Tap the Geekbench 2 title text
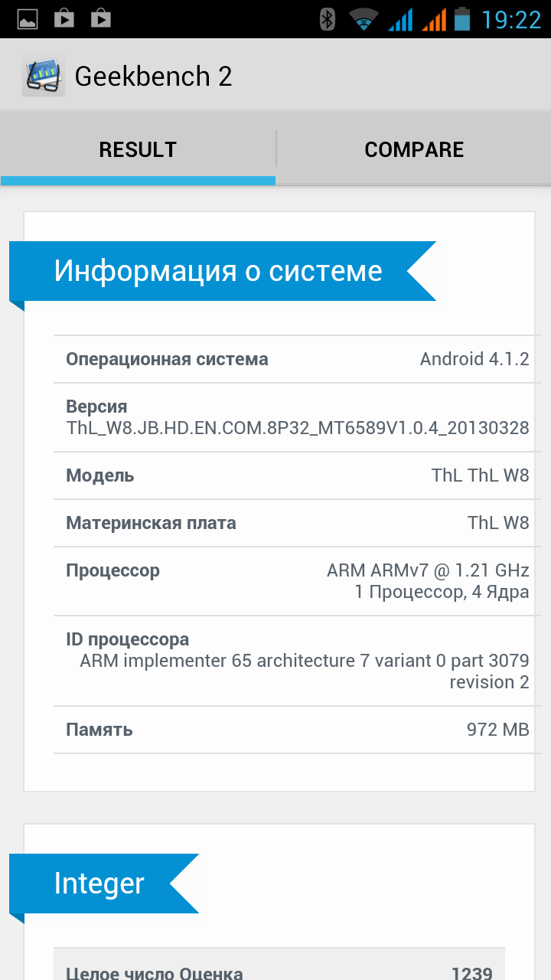The height and width of the screenshot is (980, 551). (153, 77)
